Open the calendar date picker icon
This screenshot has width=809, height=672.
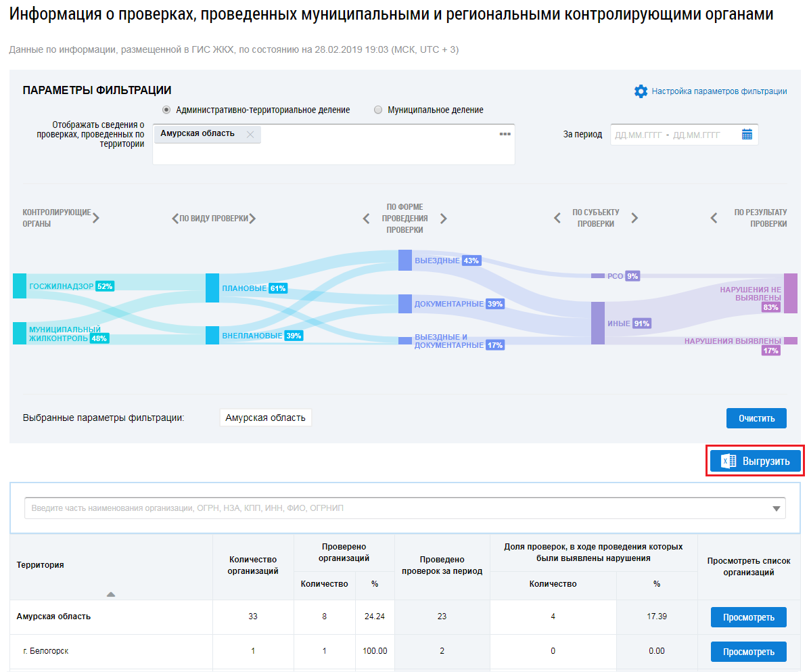click(747, 135)
